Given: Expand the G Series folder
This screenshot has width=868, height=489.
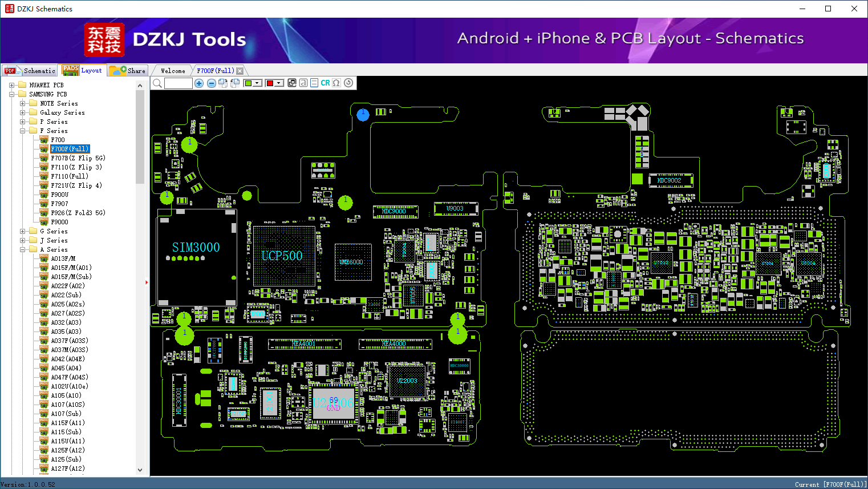Looking at the screenshot, I should (22, 231).
